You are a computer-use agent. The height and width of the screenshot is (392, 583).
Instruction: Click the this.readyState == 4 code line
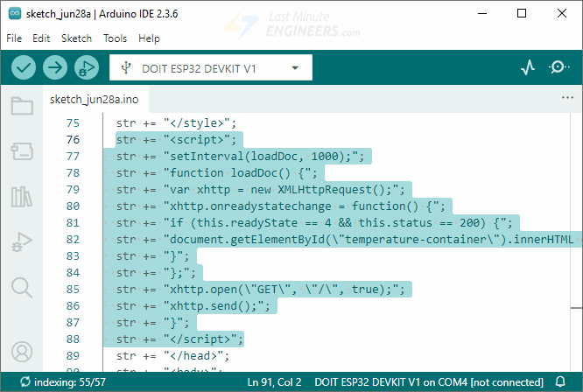click(314, 222)
